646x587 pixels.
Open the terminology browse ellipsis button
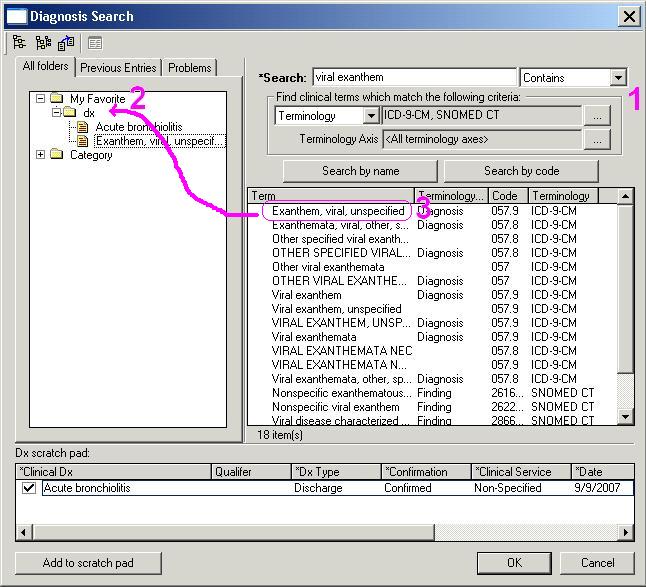coord(597,116)
